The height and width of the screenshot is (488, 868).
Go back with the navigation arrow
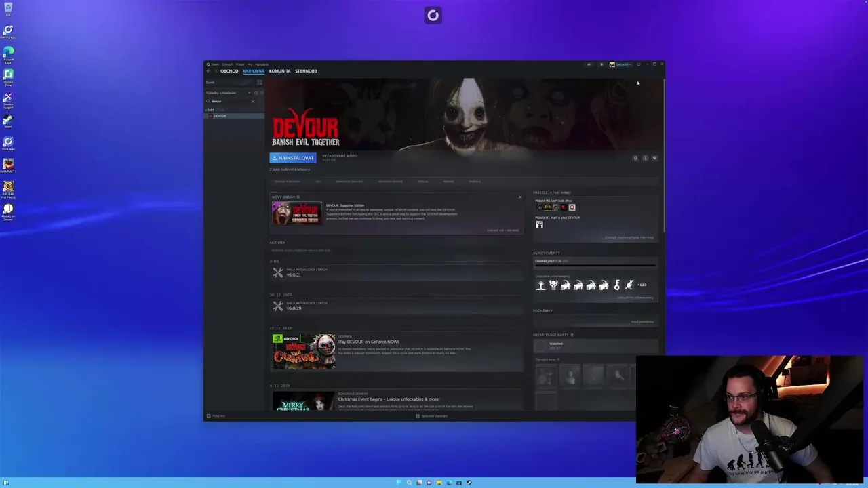point(208,71)
